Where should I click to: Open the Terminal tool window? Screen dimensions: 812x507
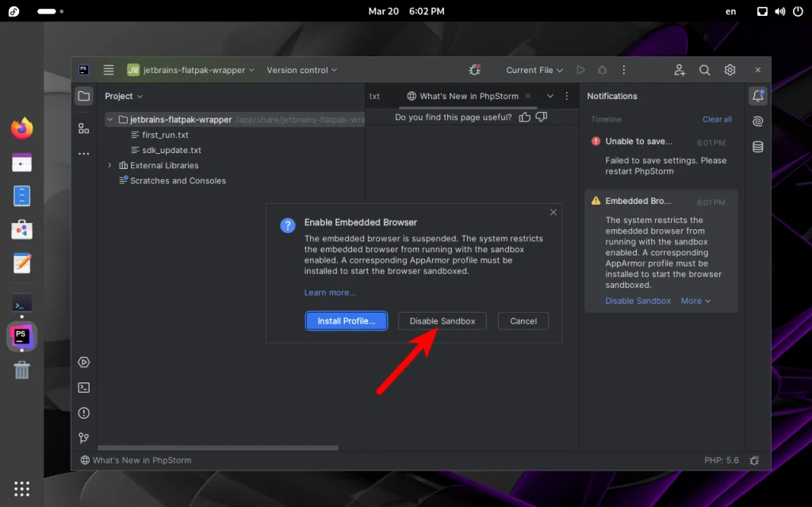coord(84,387)
